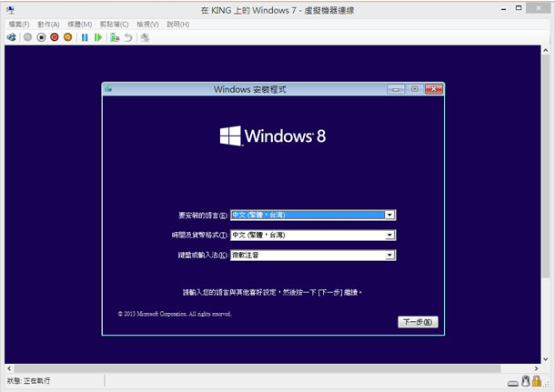Click the Checkpoint snapshot toolbar icon

pyautogui.click(x=115, y=37)
